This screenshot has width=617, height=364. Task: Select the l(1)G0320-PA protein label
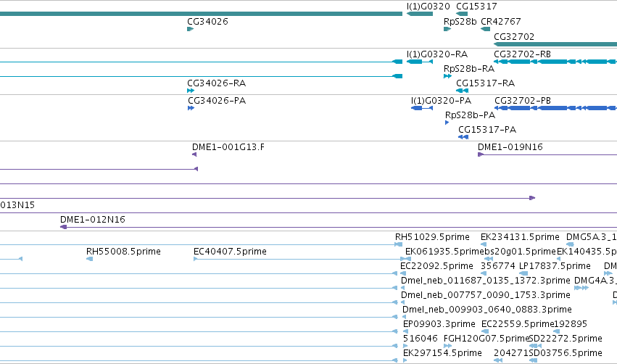click(441, 100)
